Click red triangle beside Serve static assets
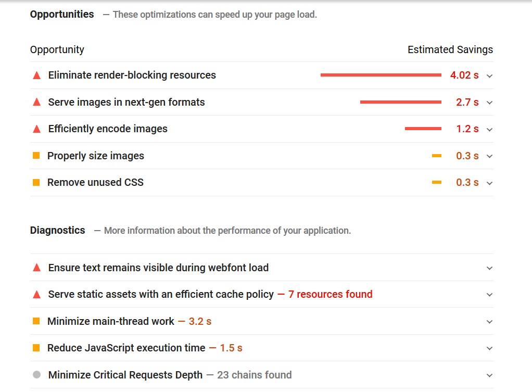This screenshot has width=532, height=392. [x=36, y=295]
